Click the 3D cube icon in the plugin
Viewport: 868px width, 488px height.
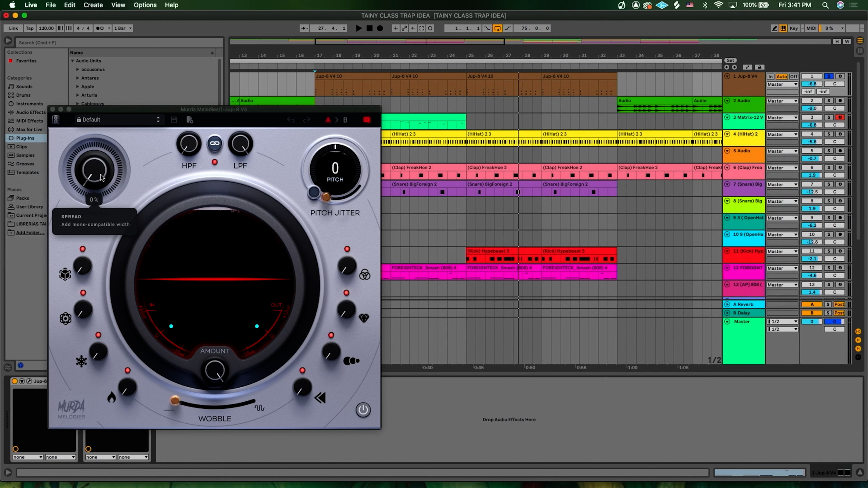pyautogui.click(x=65, y=274)
